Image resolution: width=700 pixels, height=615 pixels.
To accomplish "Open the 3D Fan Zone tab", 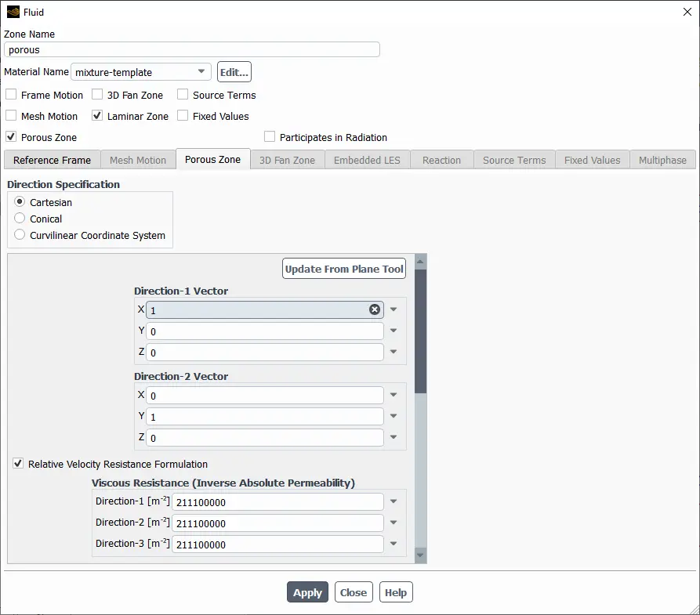I will (x=287, y=160).
